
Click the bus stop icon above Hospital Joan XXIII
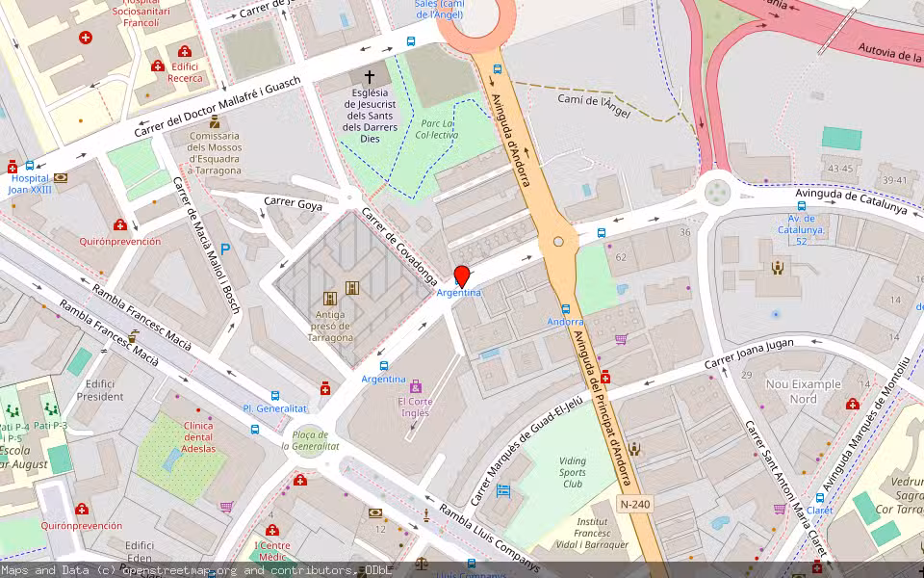30,166
